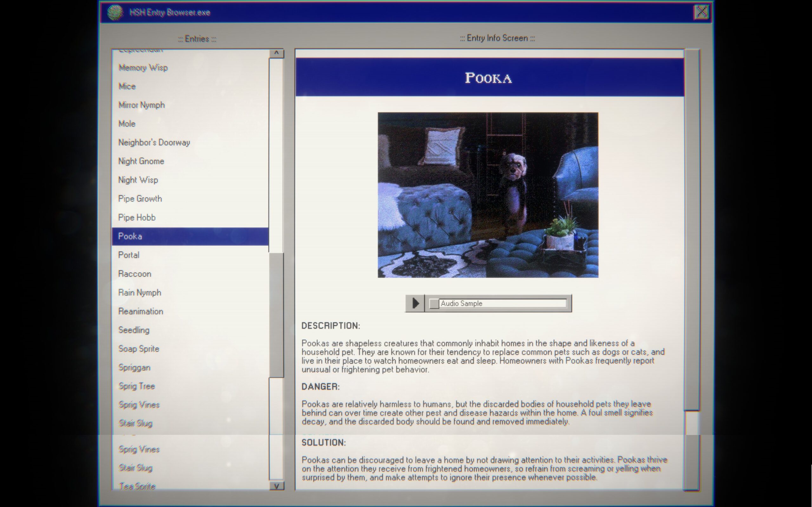Click the play button for Audio Sample
The height and width of the screenshot is (507, 812).
pos(414,302)
